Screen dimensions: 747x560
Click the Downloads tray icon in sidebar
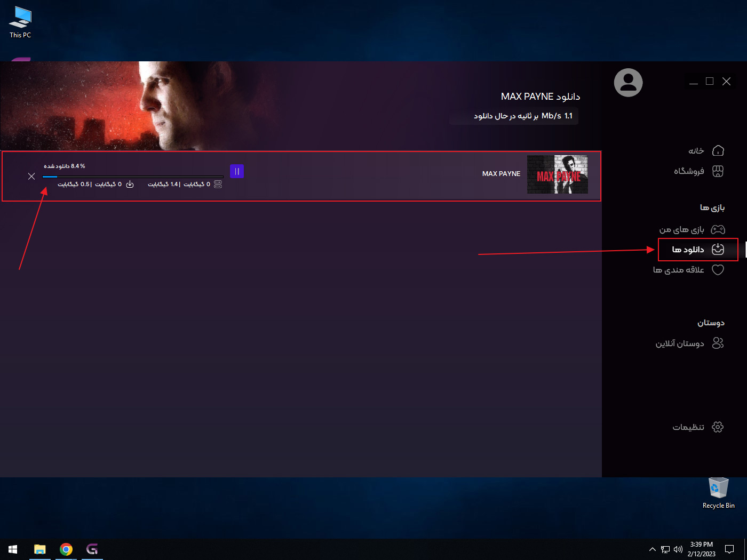coord(718,249)
